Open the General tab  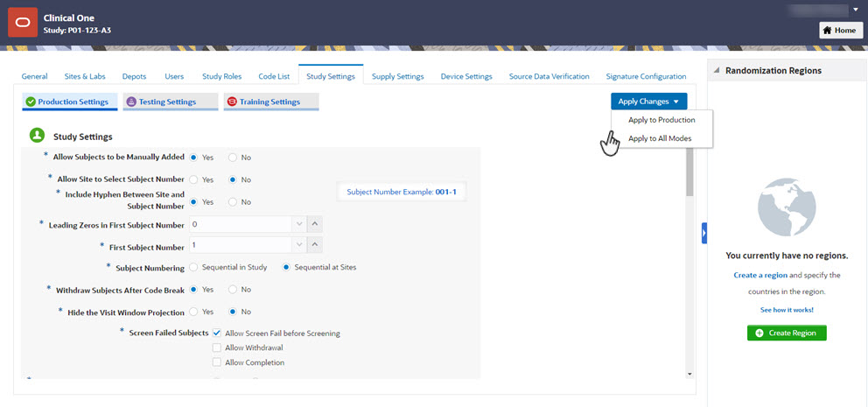pos(34,76)
